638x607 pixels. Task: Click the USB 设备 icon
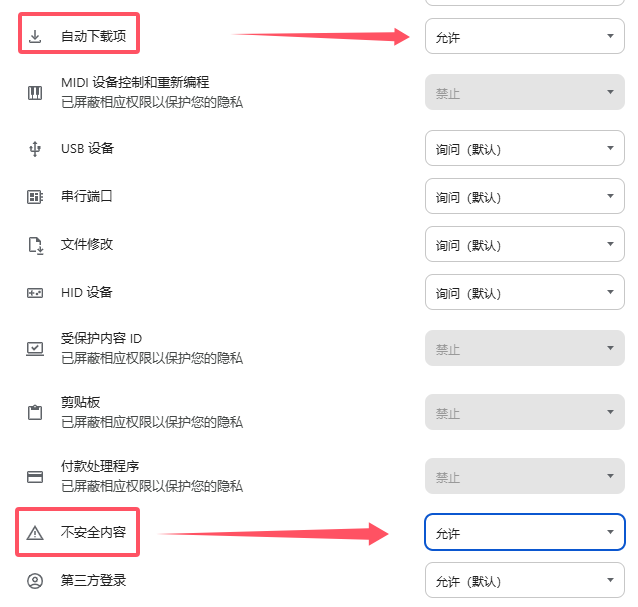pos(35,149)
